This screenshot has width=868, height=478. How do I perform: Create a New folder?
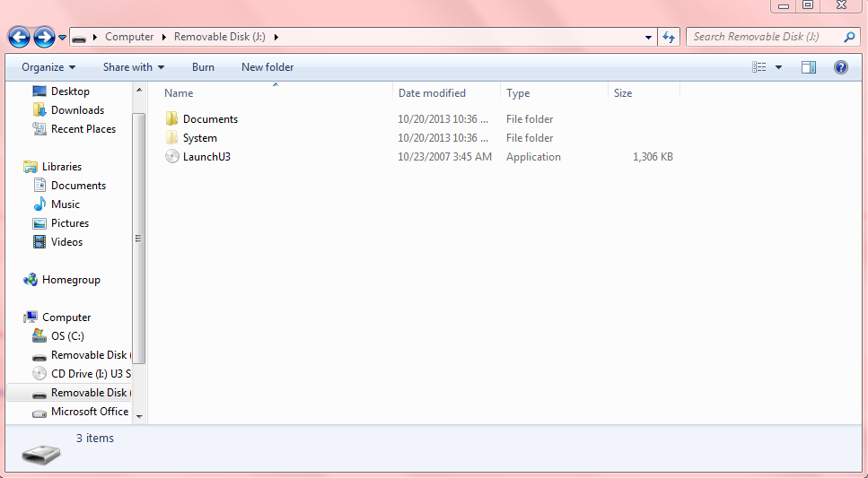pyautogui.click(x=267, y=67)
